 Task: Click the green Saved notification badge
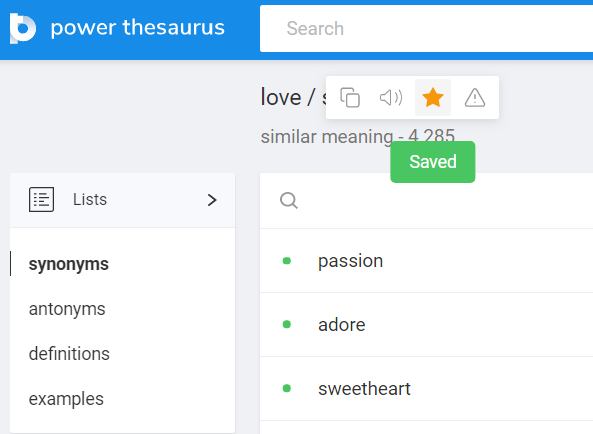click(x=433, y=162)
